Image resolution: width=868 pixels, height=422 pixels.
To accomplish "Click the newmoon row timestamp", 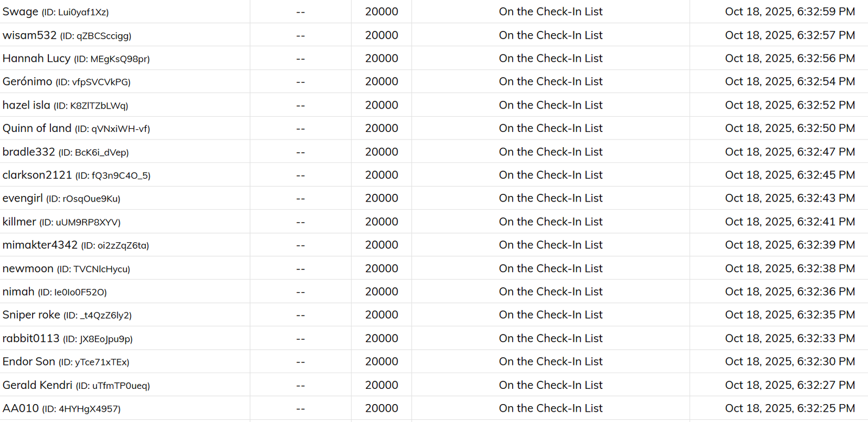I will (x=789, y=269).
